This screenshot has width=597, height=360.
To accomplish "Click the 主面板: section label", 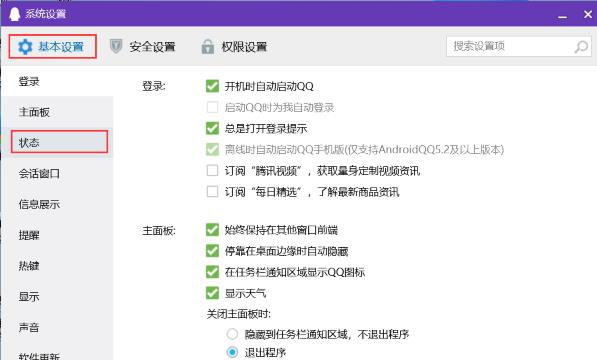I will (x=159, y=230).
